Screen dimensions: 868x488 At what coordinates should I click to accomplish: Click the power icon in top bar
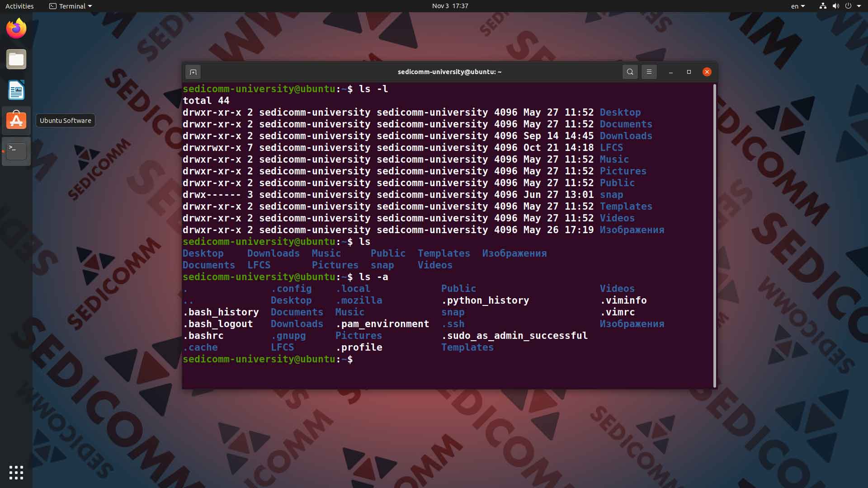tap(848, 6)
